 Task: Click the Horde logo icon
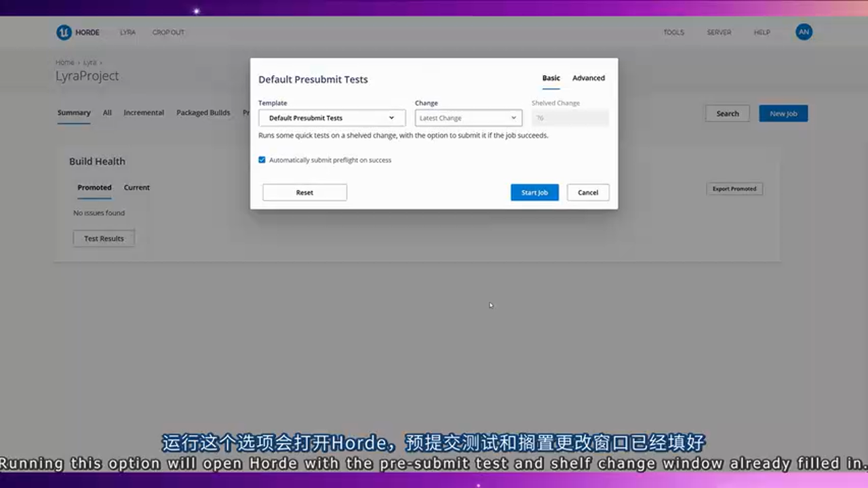64,32
